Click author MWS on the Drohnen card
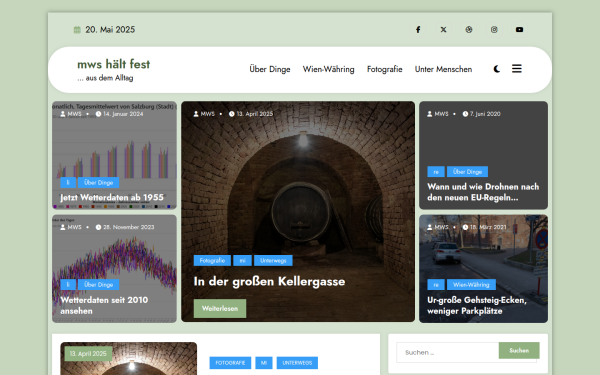This screenshot has width=600, height=375. click(438, 114)
